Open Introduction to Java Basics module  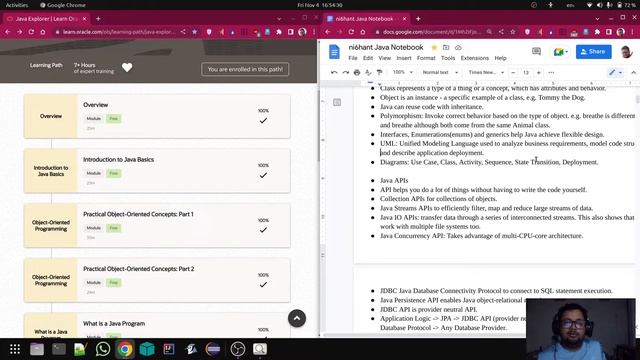tap(157, 171)
